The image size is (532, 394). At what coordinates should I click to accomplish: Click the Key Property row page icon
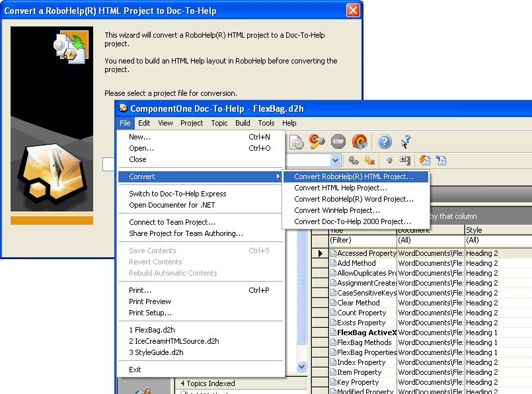[333, 382]
